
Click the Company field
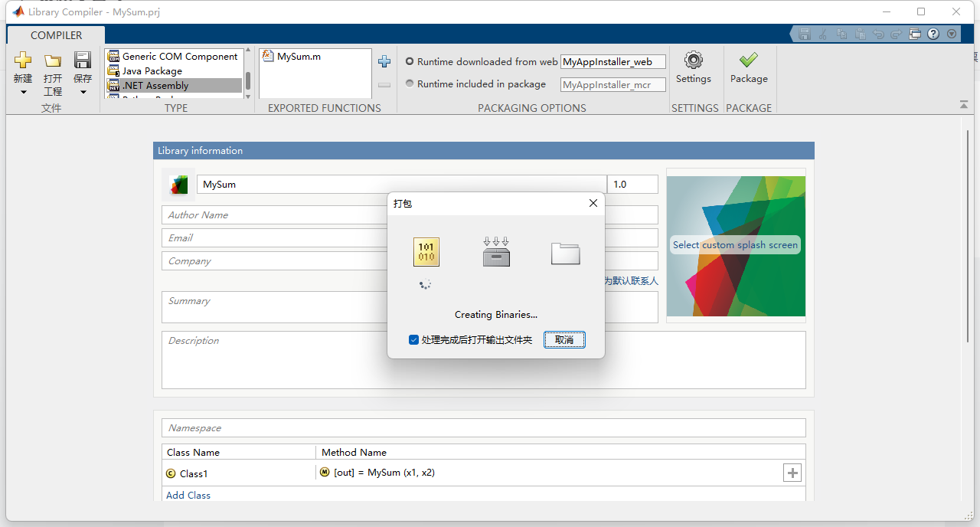410,261
